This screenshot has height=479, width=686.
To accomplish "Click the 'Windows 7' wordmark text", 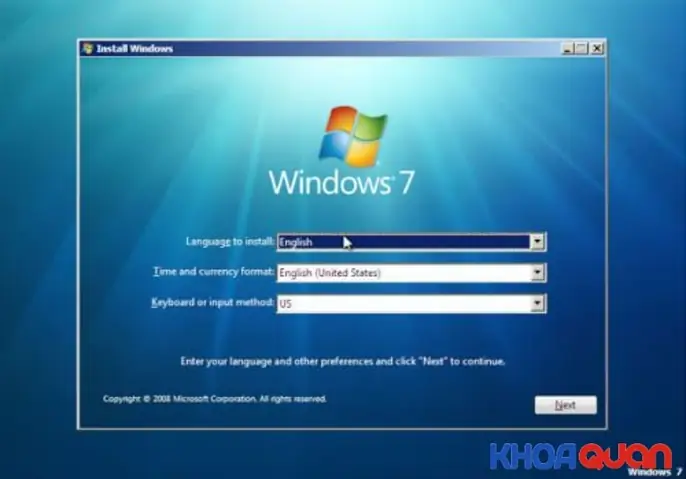I will pyautogui.click(x=342, y=182).
